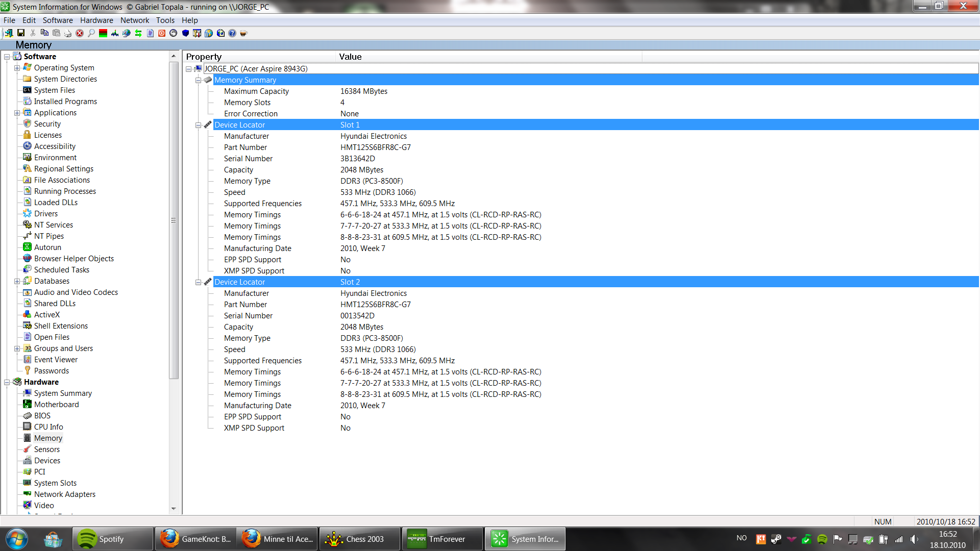Click the volume speaker tray icon
Screen dimensions: 980x551
[x=914, y=539]
